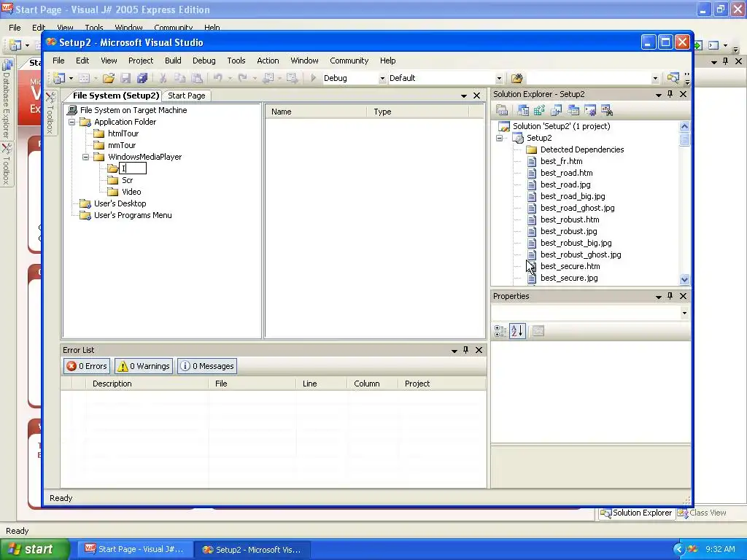Image resolution: width=747 pixels, height=560 pixels.
Task: Collapse the Application Folder node
Action: (72, 122)
